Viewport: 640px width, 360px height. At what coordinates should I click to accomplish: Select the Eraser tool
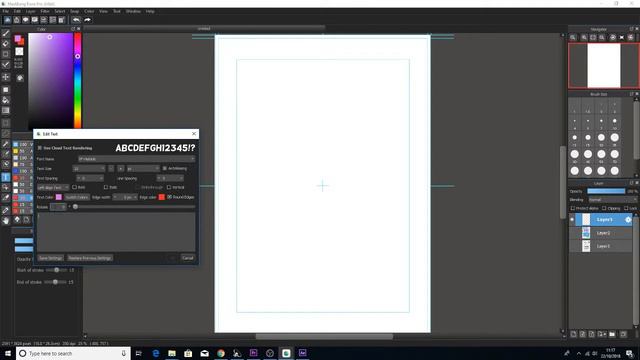tap(6, 43)
